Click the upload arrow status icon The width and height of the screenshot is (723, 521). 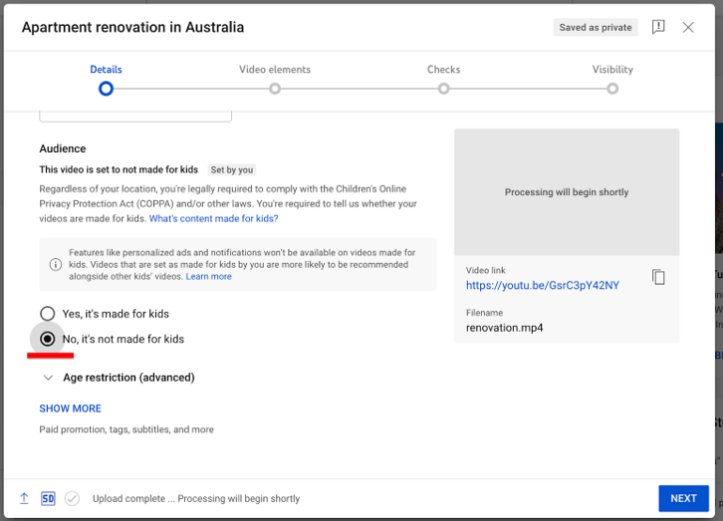point(24,498)
